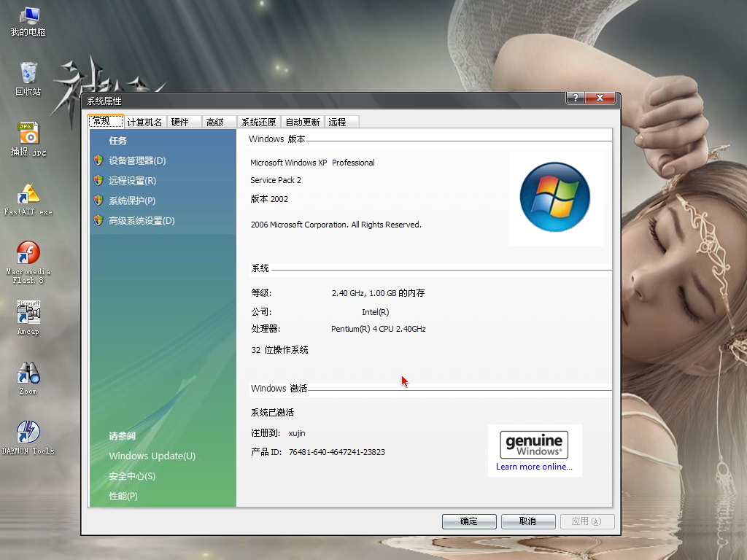Click the 2.40 GHz, 1.00 GB 的内存 value
747x560 pixels.
pyautogui.click(x=379, y=293)
